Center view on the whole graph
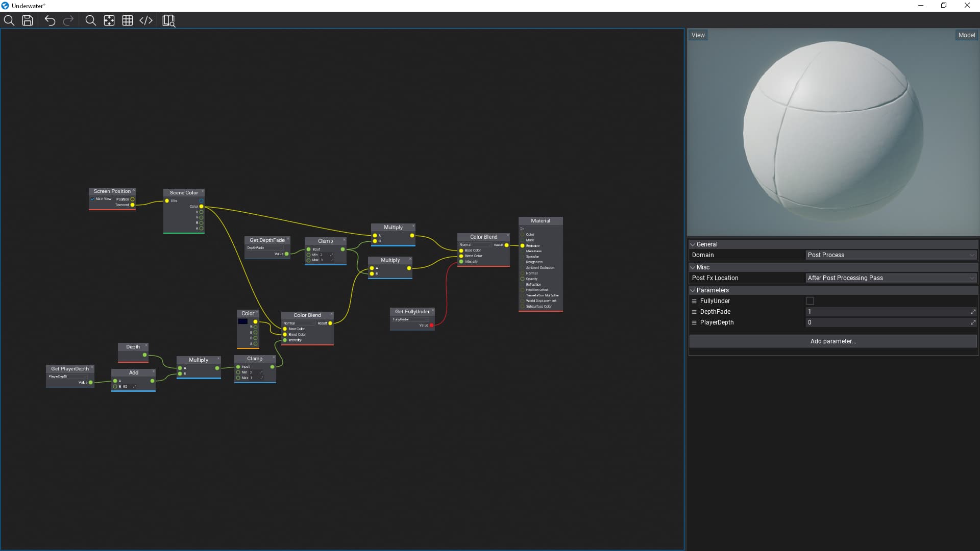Image resolution: width=980 pixels, height=551 pixels. pos(109,20)
